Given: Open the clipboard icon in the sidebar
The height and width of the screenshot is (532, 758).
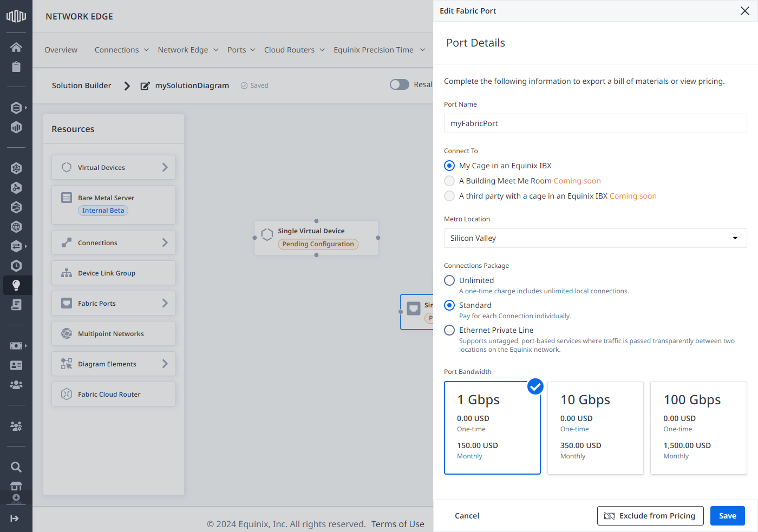Looking at the screenshot, I should pyautogui.click(x=16, y=67).
